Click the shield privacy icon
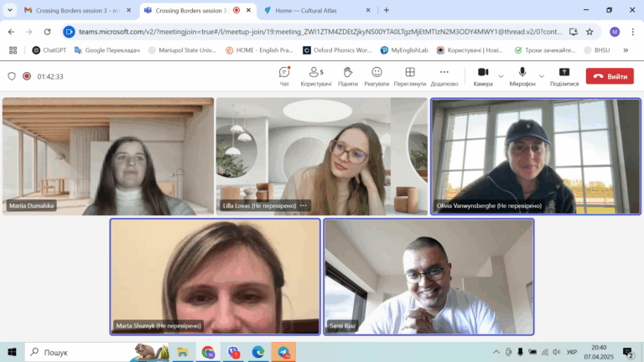The width and height of the screenshot is (644, 362). 12,76
